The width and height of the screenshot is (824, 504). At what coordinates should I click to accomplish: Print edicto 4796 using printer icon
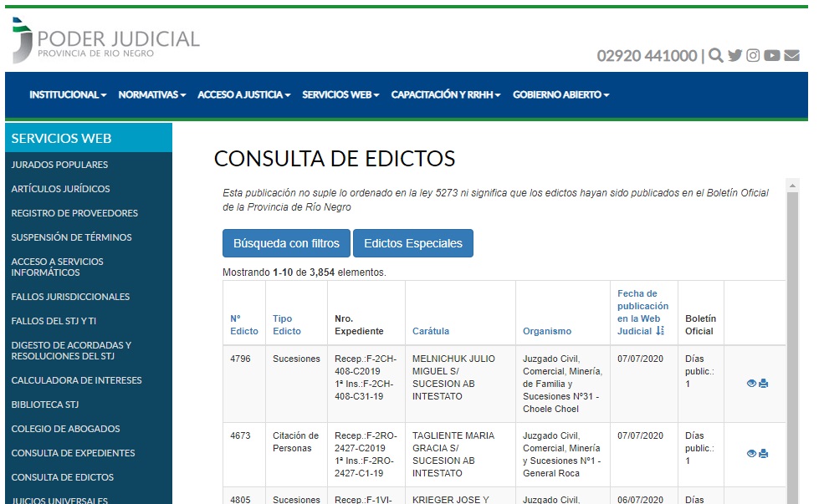point(764,384)
